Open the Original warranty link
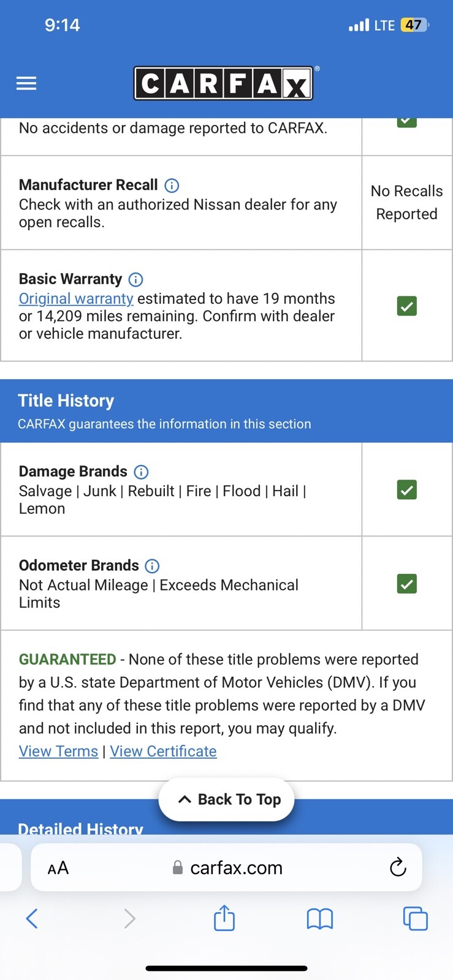This screenshot has width=453, height=980. pyautogui.click(x=76, y=298)
